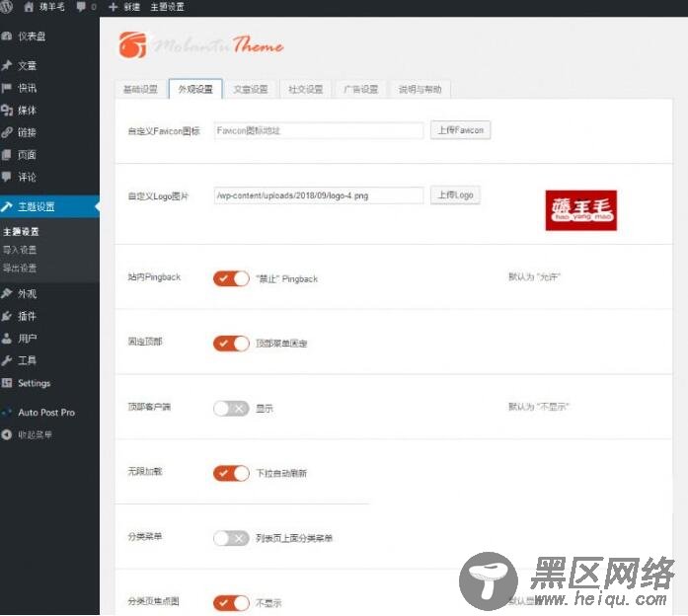Open the Dashboard (仪表盘) icon
688x616 pixels.
tap(7, 37)
